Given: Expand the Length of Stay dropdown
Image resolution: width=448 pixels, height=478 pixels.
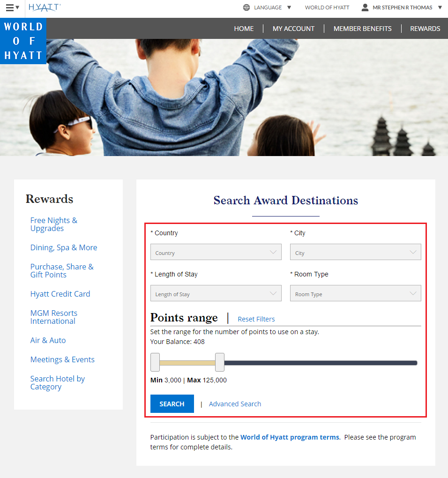Looking at the screenshot, I should coord(216,293).
